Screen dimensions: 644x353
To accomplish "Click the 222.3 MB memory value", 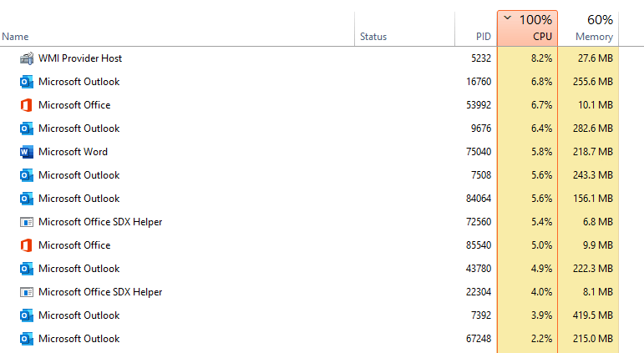I will click(593, 269).
